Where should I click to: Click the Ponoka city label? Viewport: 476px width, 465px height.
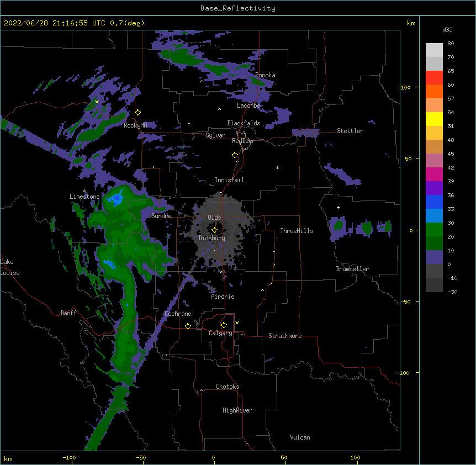tap(265, 75)
